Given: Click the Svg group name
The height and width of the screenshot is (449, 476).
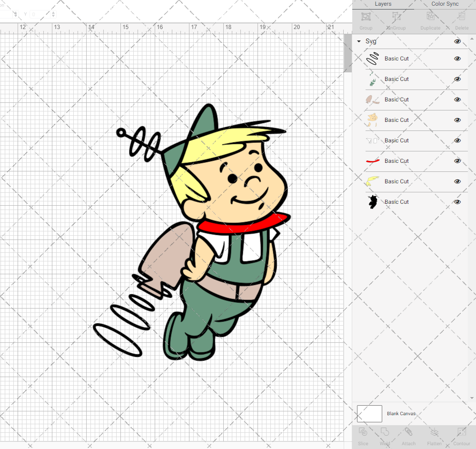Looking at the screenshot, I should (371, 41).
